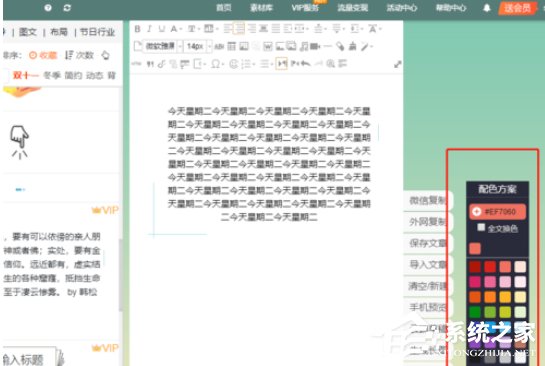Insert video with the camera icon
Screen dimensions: 545x366
[315, 46]
